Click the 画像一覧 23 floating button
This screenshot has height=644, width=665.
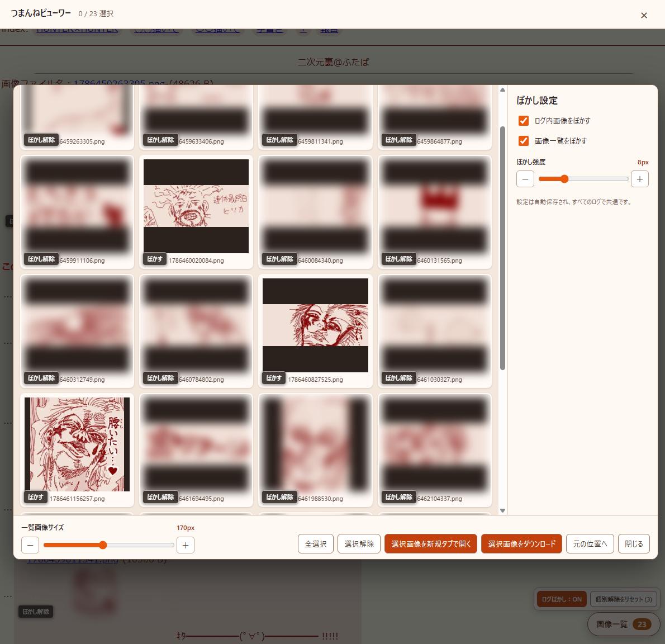[x=624, y=624]
